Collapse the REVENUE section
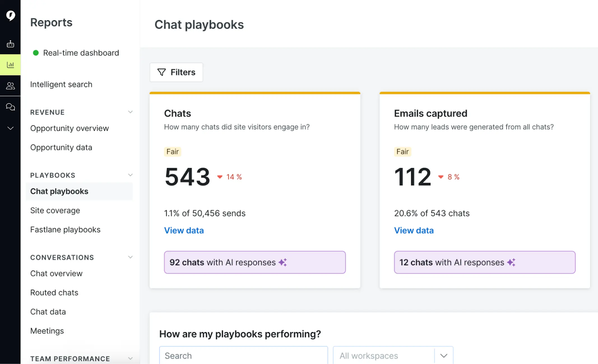Viewport: 598px width, 364px height. coord(130,112)
